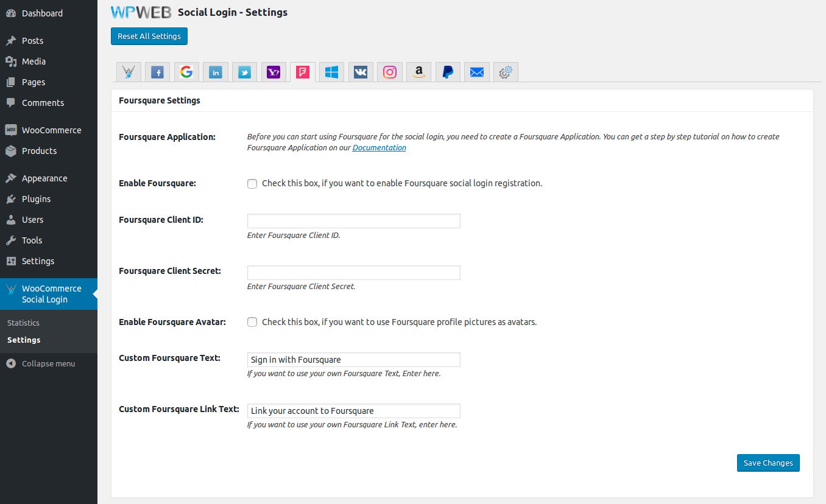Open the Facebook settings tab
826x504 pixels.
tap(157, 72)
